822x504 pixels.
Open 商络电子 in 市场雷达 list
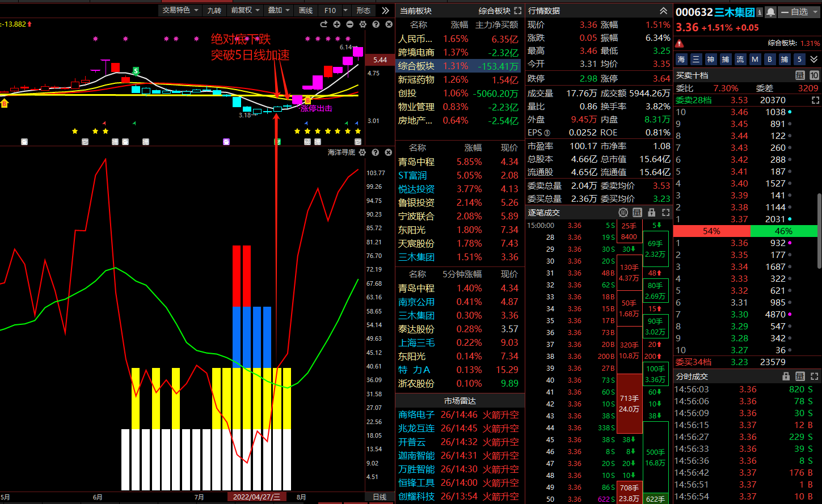pyautogui.click(x=416, y=414)
